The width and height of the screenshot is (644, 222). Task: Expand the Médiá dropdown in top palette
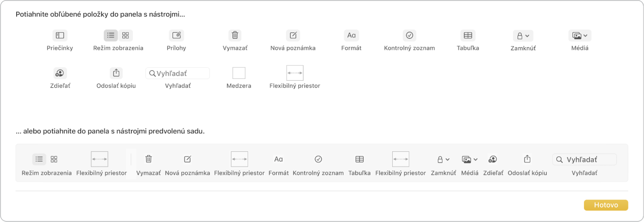click(580, 36)
